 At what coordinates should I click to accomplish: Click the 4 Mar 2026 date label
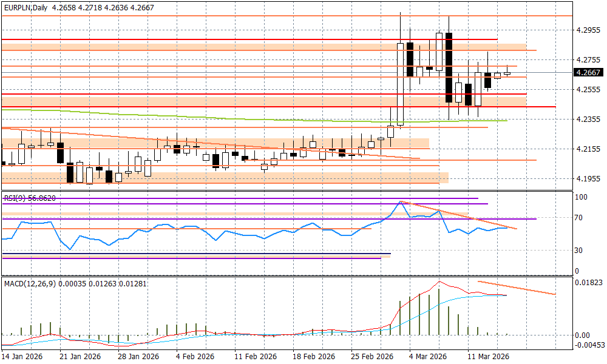coord(428,357)
